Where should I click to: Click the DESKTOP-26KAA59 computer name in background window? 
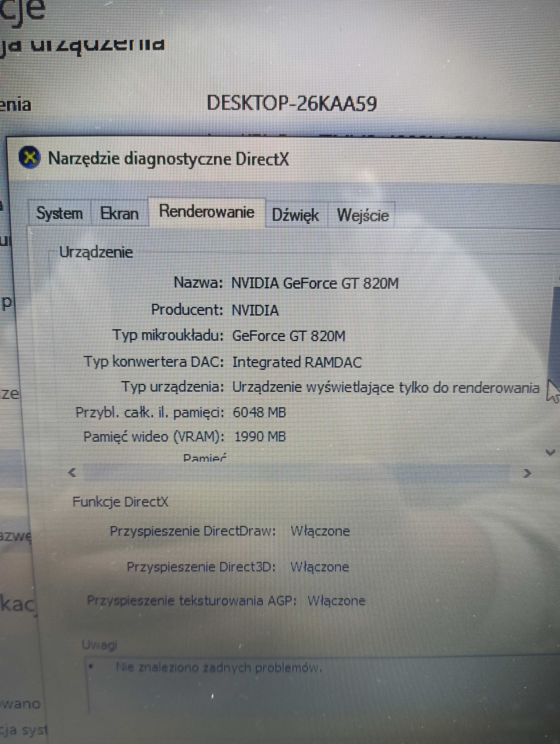[x=292, y=103]
